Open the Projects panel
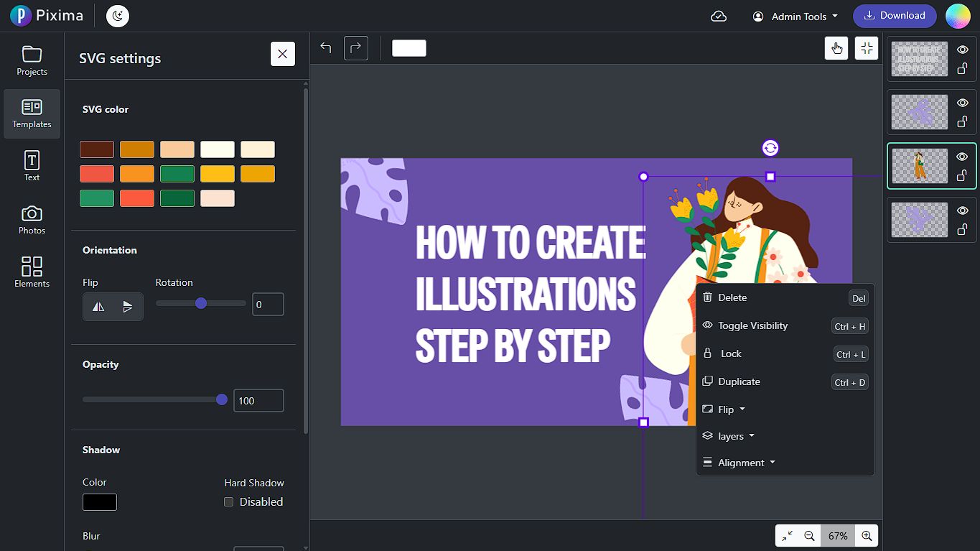This screenshot has height=551, width=980. pos(32,60)
